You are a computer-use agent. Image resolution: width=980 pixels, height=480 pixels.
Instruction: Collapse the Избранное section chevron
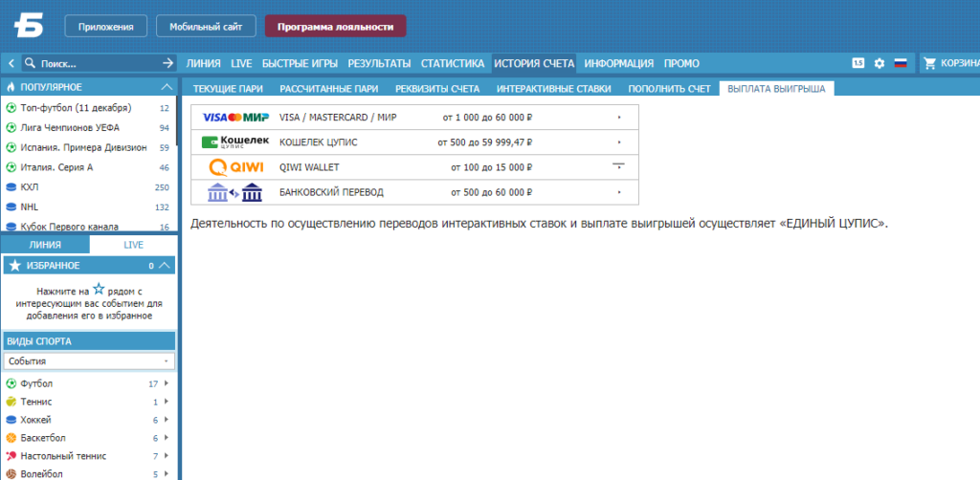pyautogui.click(x=164, y=265)
